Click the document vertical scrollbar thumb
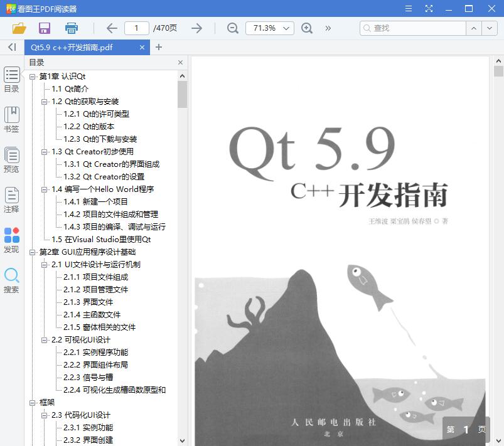504x446 pixels. (498, 71)
